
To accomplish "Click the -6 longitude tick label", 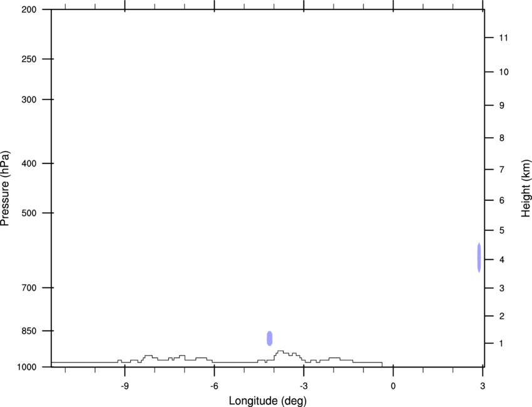I will pyautogui.click(x=214, y=386).
